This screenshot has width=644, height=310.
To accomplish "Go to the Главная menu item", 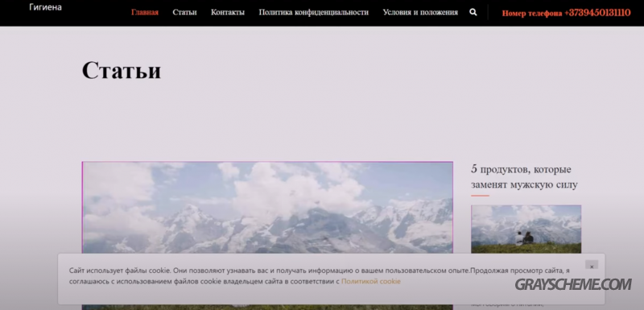I will (145, 12).
